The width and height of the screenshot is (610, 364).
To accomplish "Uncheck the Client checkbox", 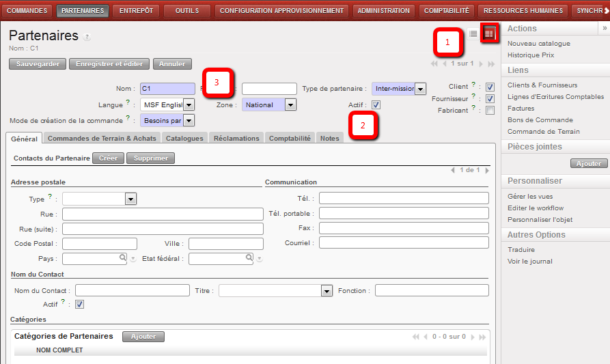I will point(490,87).
